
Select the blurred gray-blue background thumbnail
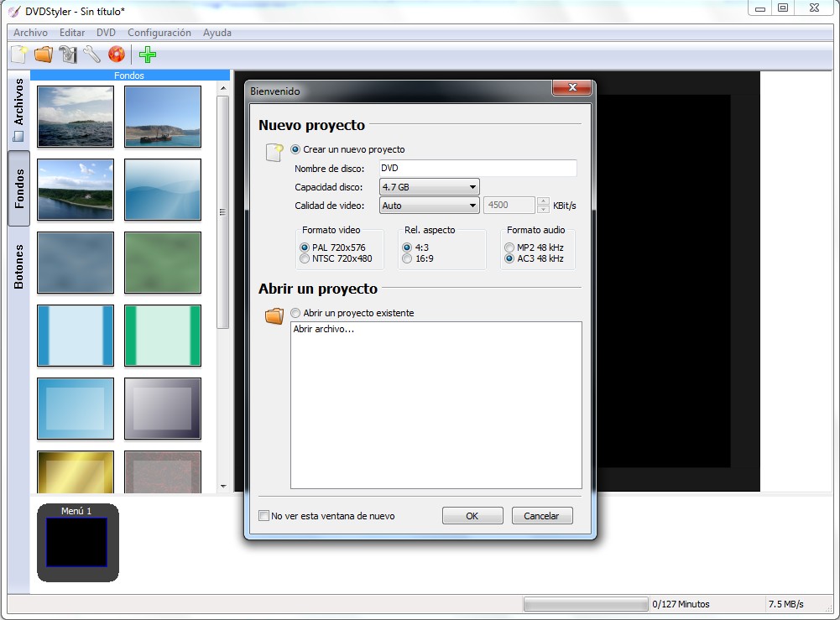(76, 263)
